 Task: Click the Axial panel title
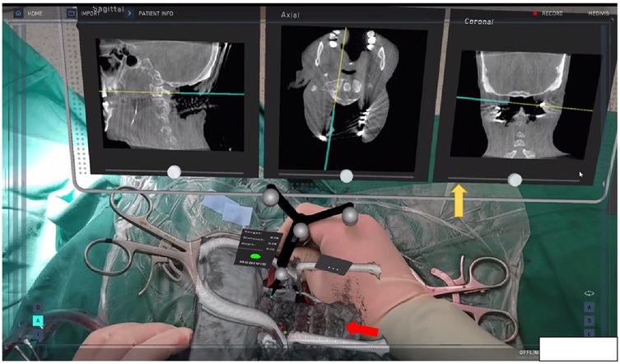pos(290,15)
